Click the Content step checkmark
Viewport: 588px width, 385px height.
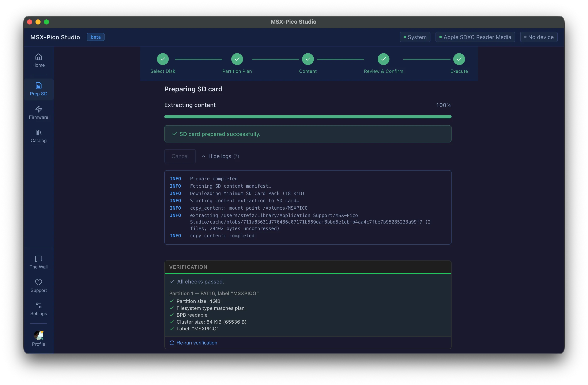(x=308, y=59)
